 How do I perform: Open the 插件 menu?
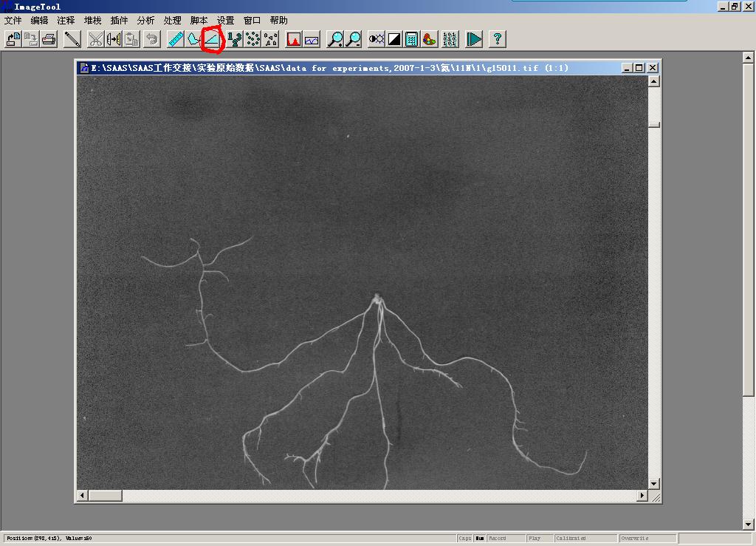[x=119, y=20]
